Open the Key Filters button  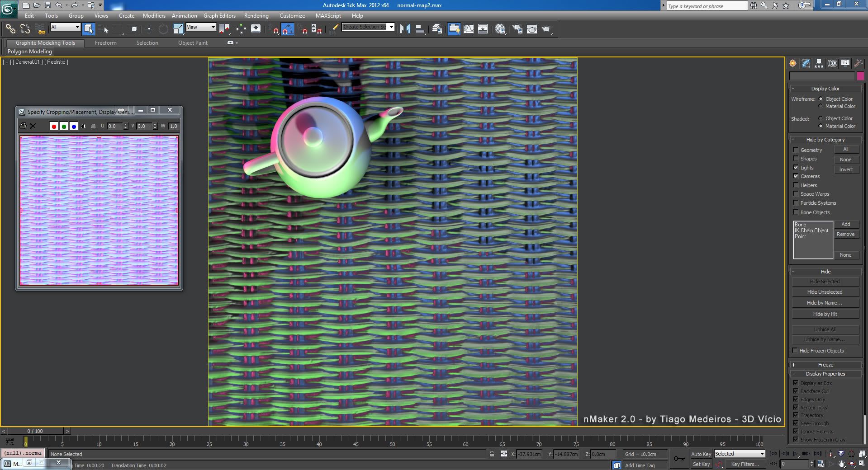[x=745, y=464]
